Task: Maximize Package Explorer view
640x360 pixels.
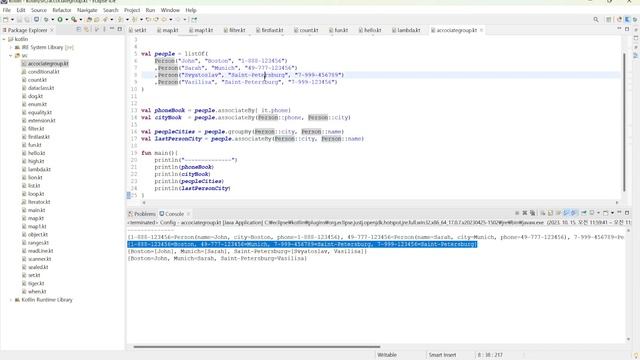Action: coord(120,29)
